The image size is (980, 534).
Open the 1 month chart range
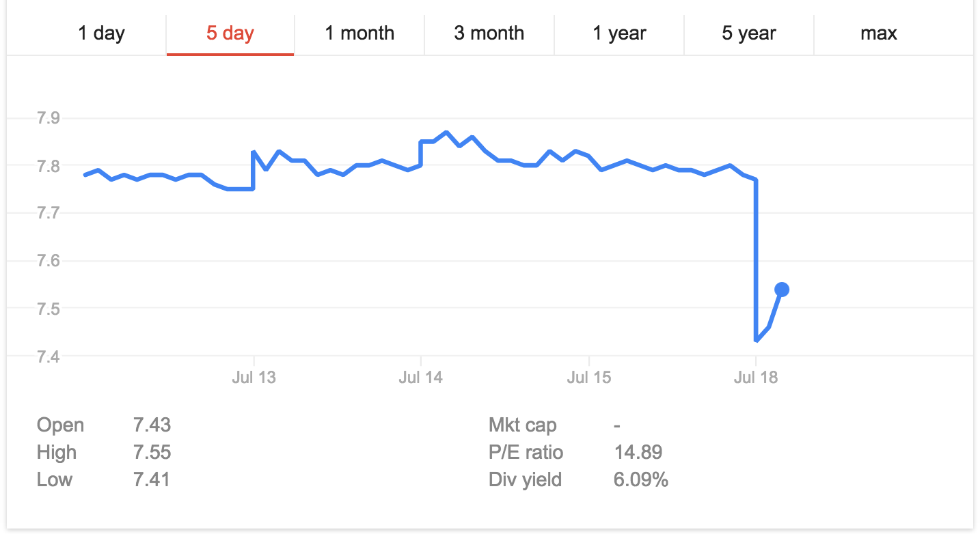359,33
